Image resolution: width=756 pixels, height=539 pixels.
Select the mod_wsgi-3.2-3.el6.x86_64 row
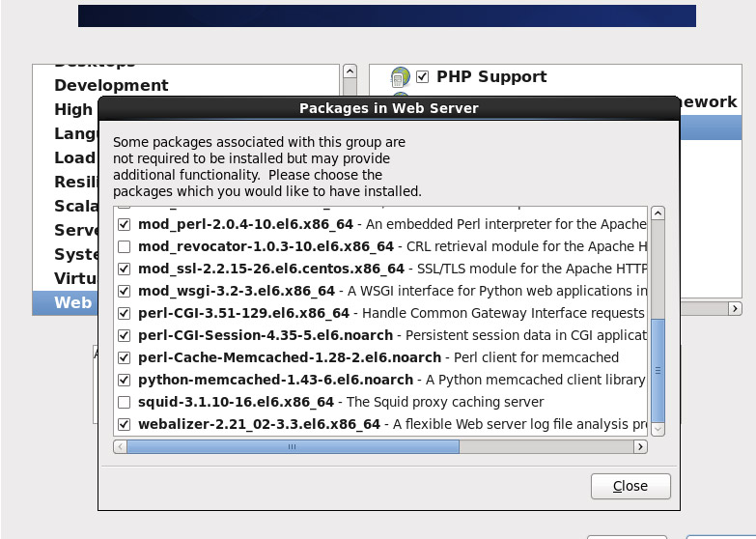(380, 291)
